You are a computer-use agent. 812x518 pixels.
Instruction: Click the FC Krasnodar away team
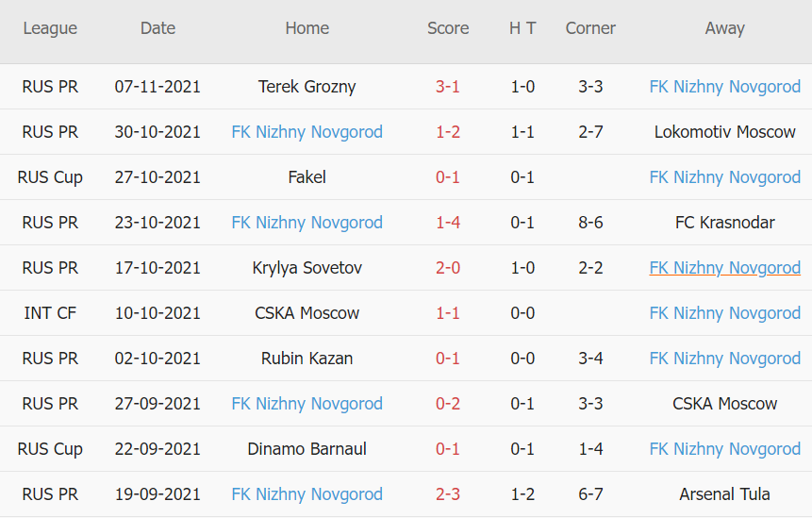point(724,223)
